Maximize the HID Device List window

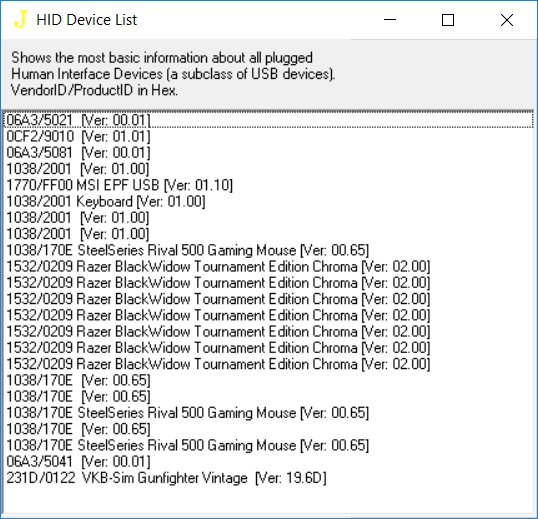[448, 20]
